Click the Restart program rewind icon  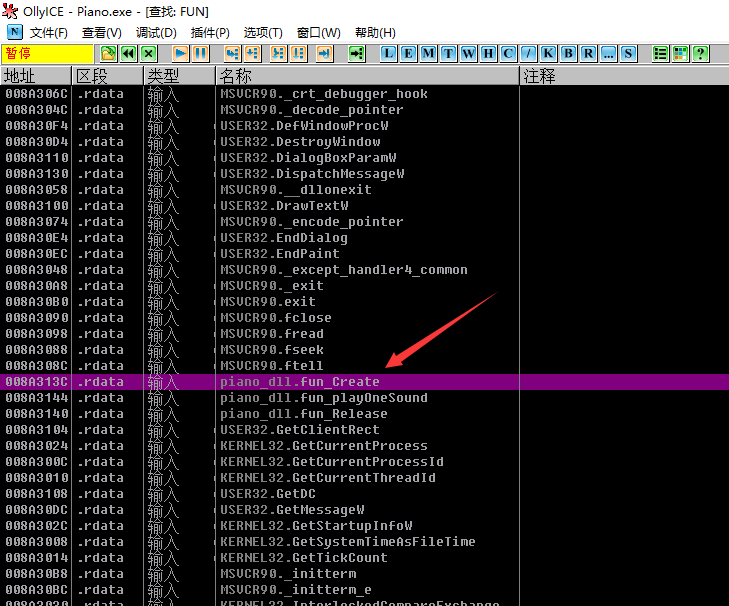[128, 53]
